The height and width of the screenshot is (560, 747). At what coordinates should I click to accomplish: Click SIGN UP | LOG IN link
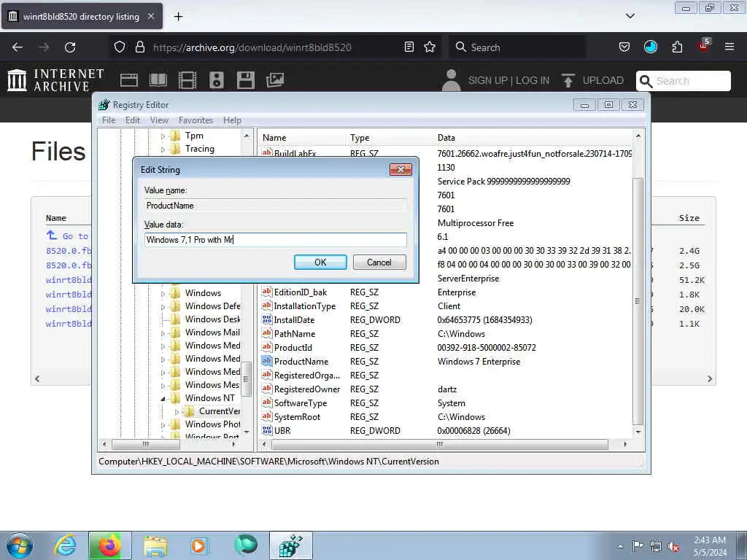(508, 80)
